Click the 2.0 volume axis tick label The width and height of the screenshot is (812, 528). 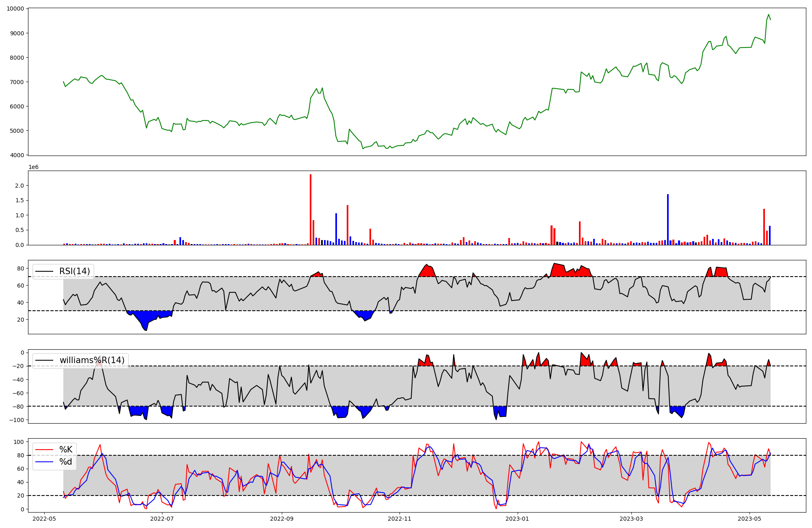click(x=19, y=186)
